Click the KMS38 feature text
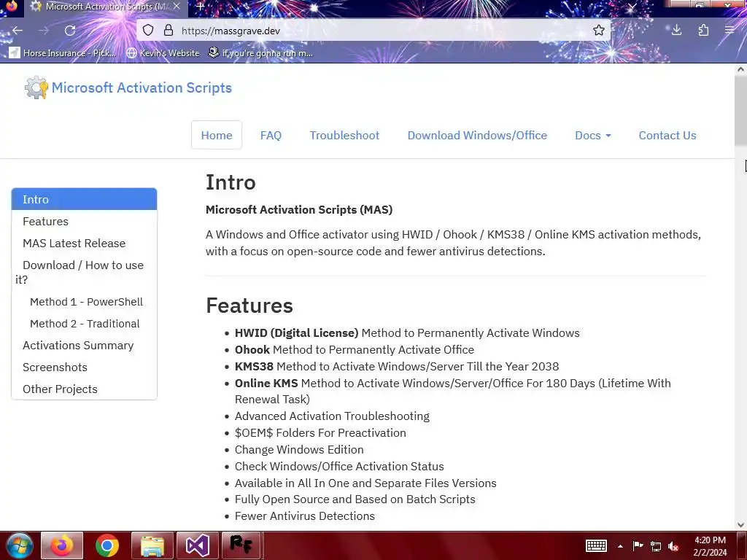The image size is (747, 560). 254,366
